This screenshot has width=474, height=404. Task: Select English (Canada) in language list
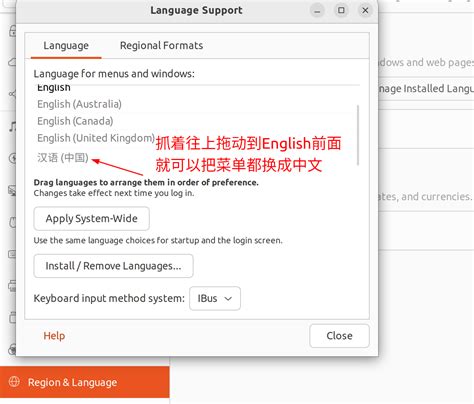coord(75,121)
